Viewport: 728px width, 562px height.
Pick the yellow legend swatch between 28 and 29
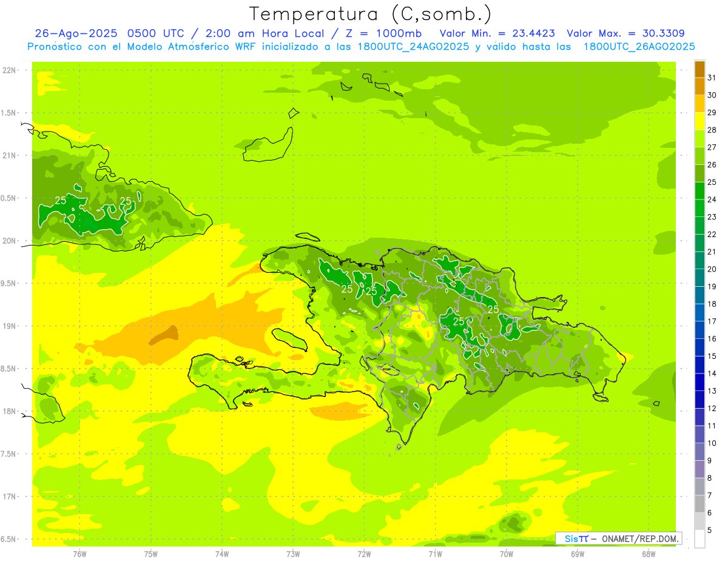tap(699, 121)
